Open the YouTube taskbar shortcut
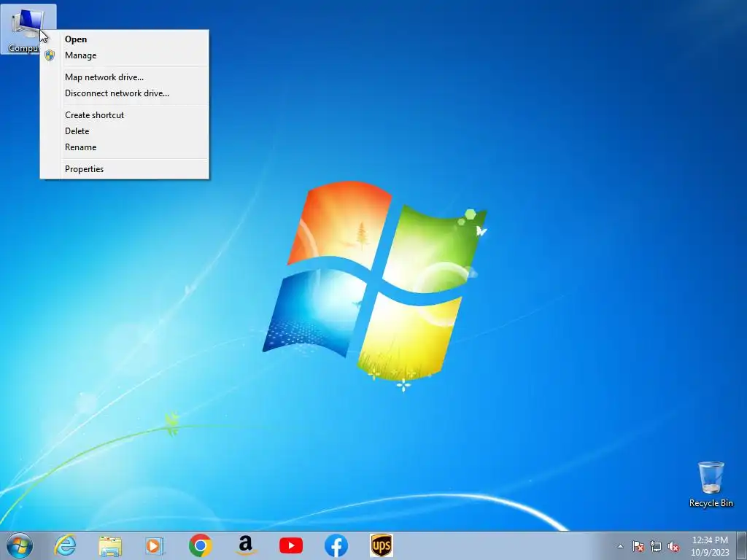The image size is (747, 560). 290,545
